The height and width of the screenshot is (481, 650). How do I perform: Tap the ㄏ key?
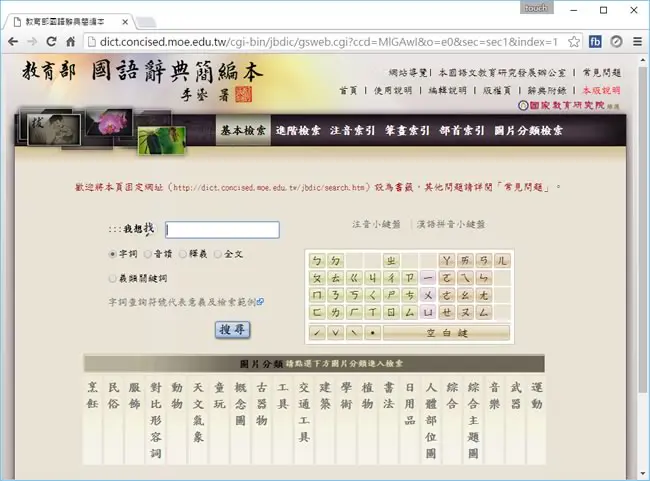coord(354,312)
